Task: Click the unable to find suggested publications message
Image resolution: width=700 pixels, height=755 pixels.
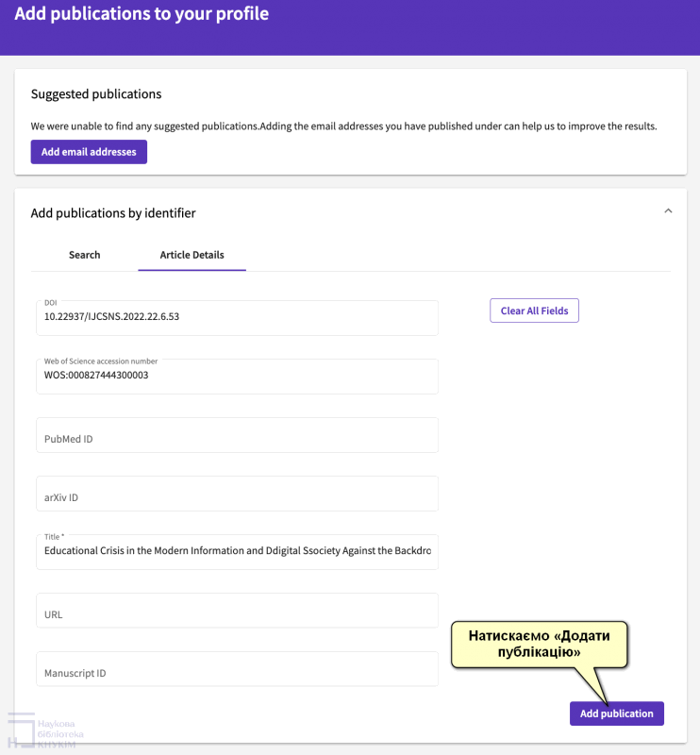Action: tap(343, 126)
